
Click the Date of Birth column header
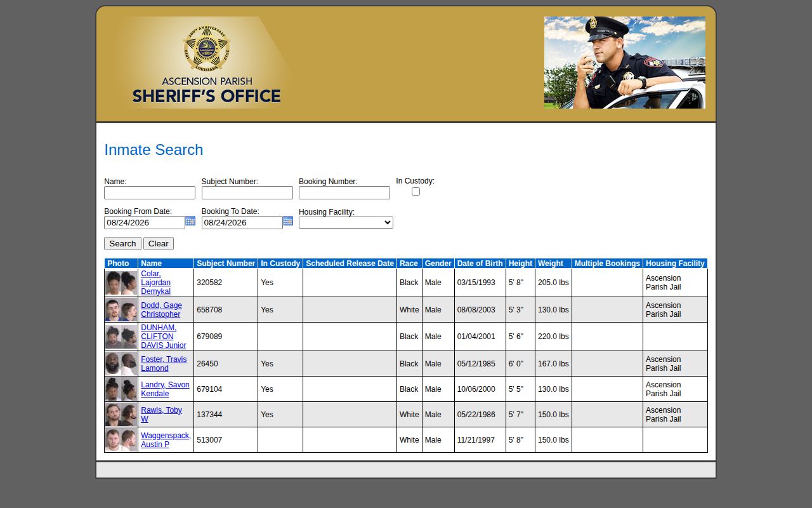click(x=480, y=264)
